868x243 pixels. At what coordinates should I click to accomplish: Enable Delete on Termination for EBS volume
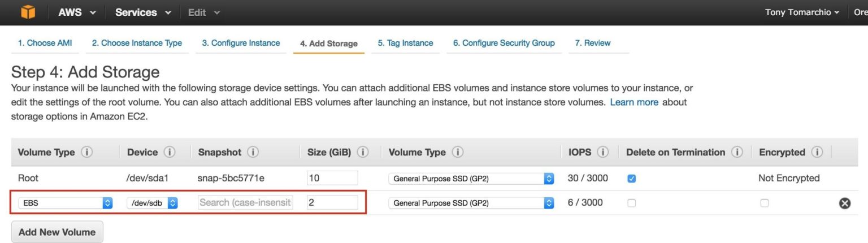[x=632, y=203]
